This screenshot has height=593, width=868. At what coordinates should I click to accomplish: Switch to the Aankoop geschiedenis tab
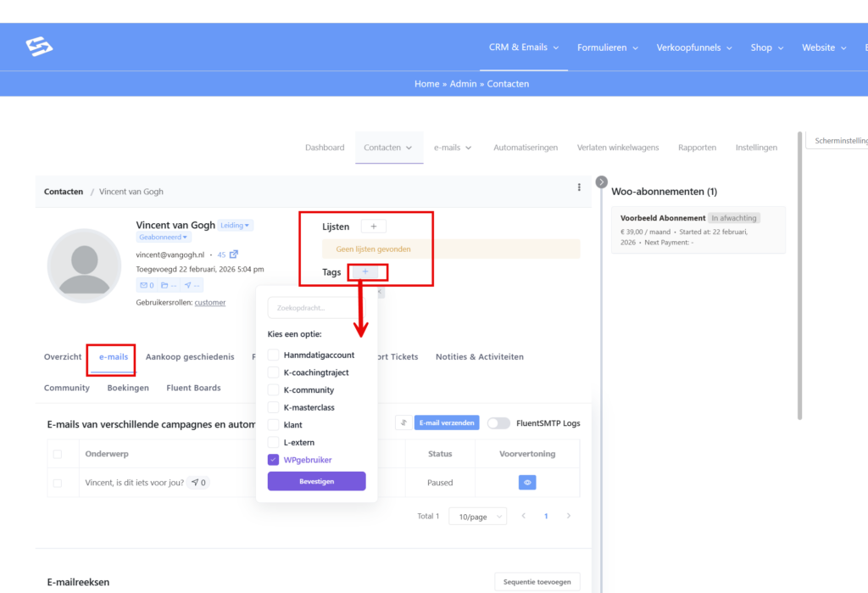[x=190, y=357]
